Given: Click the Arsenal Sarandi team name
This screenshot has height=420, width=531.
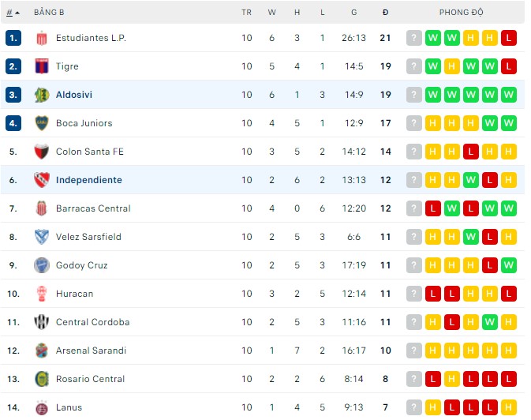Looking at the screenshot, I should (91, 351).
